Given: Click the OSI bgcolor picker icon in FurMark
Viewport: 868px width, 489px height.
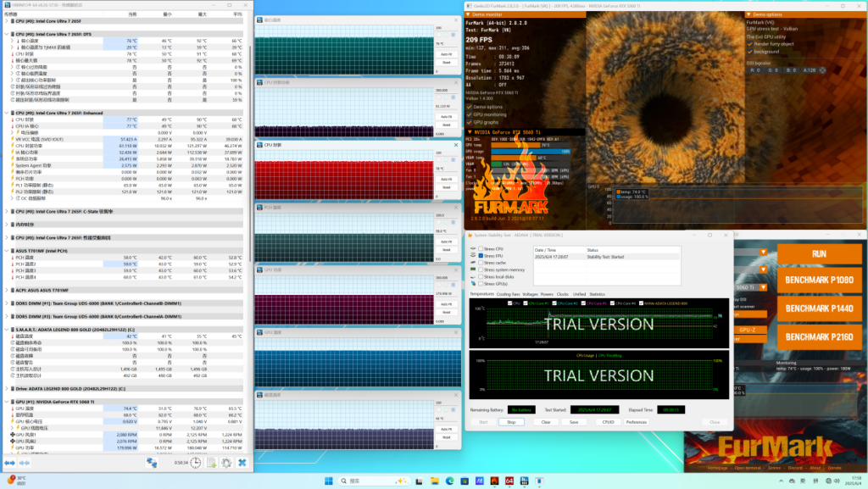Looking at the screenshot, I should pyautogui.click(x=822, y=70).
